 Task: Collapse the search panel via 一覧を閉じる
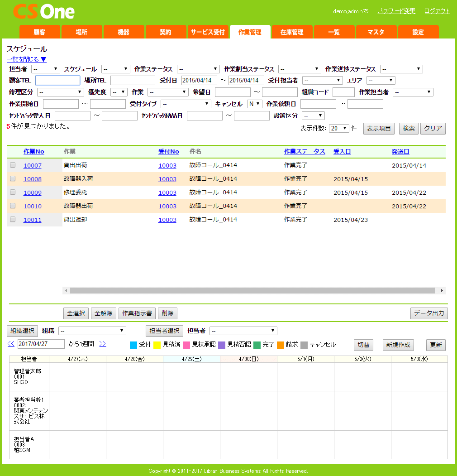pyautogui.click(x=26, y=59)
